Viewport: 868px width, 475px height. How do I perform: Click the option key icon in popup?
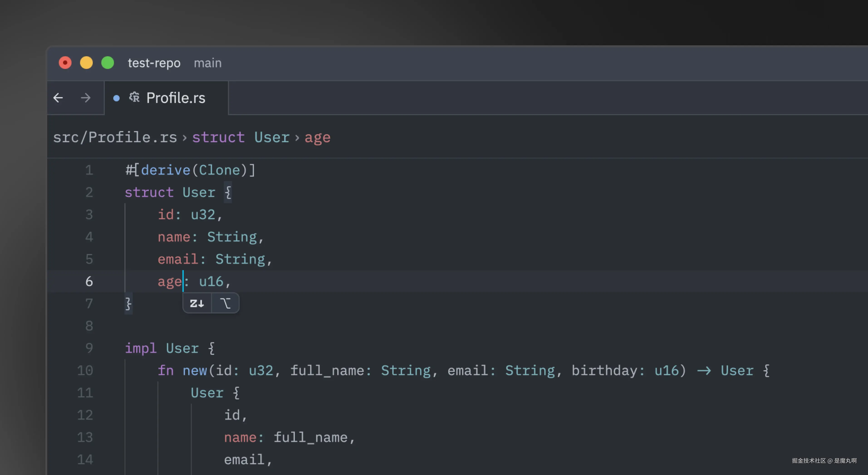pos(226,303)
